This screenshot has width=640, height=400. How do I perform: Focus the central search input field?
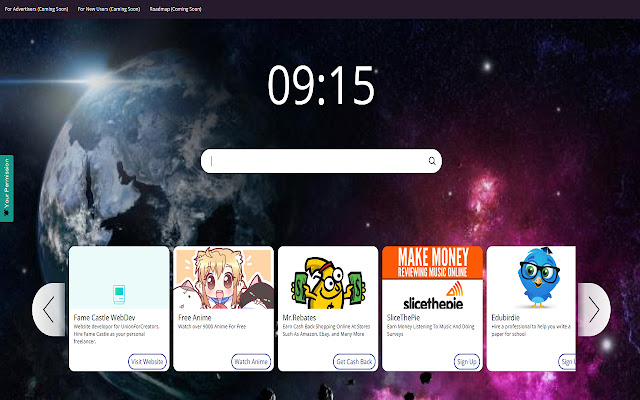click(x=321, y=161)
